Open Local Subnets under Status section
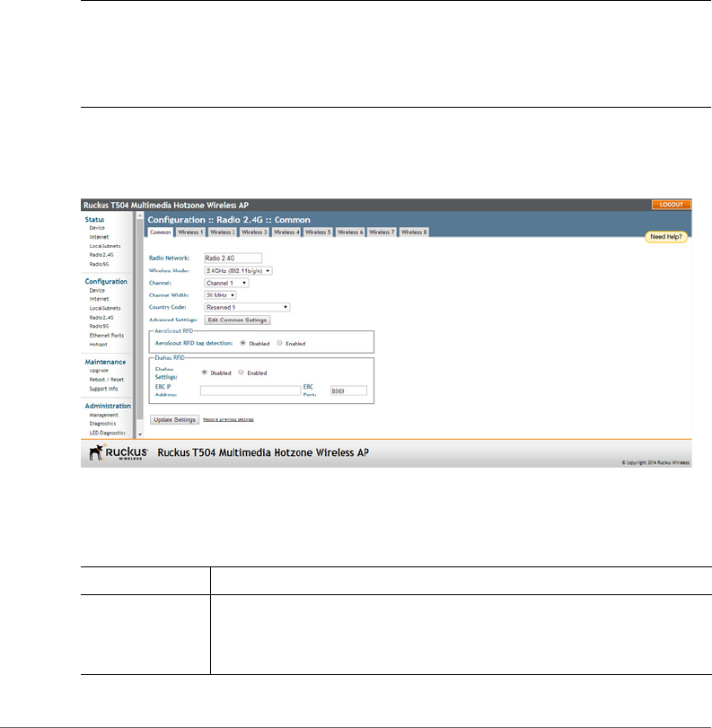The height and width of the screenshot is (728, 712). [x=105, y=246]
